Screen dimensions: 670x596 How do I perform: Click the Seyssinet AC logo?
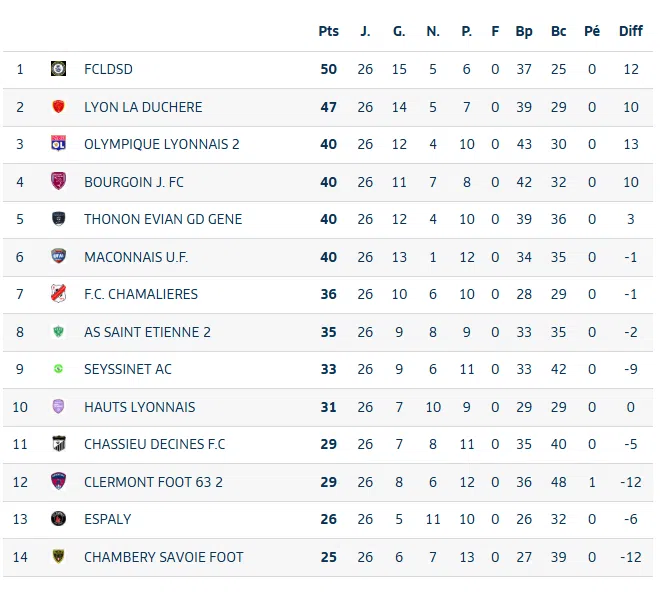tap(59, 369)
